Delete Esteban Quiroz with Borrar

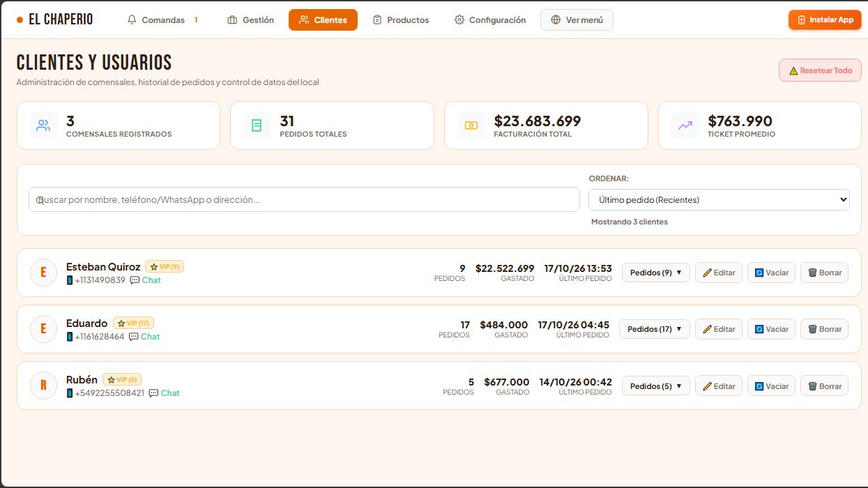pyautogui.click(x=824, y=273)
